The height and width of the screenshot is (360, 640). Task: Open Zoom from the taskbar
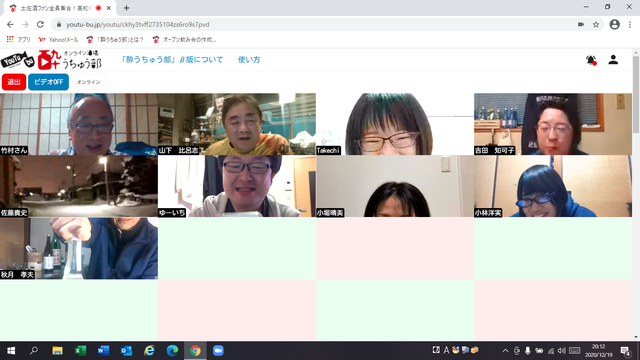pos(218,351)
